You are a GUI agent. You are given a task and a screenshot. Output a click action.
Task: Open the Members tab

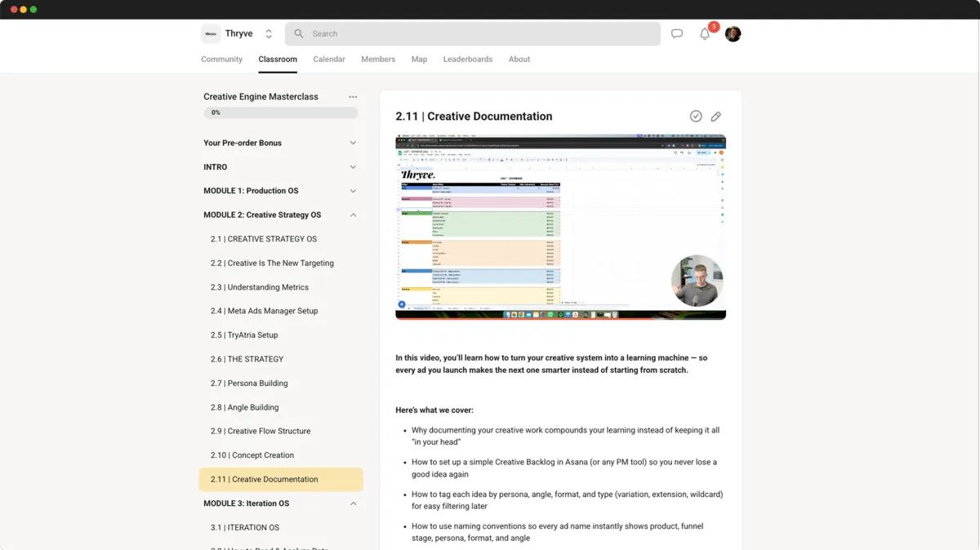pyautogui.click(x=378, y=60)
